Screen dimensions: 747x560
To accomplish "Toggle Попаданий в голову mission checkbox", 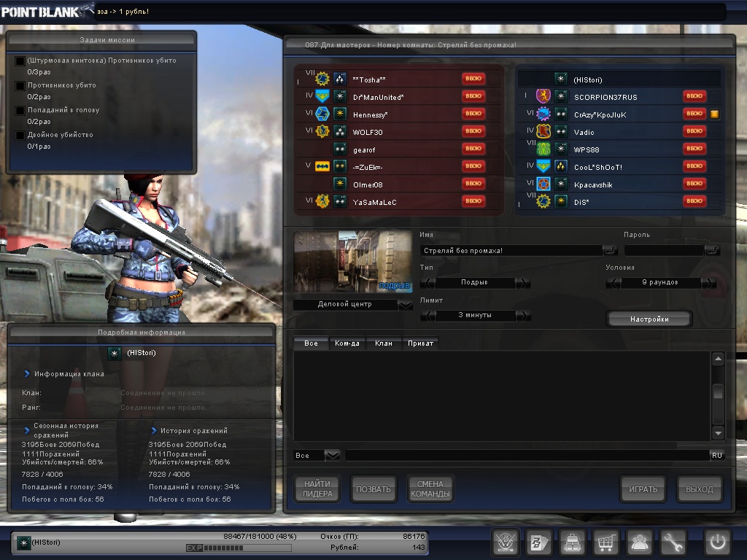I will (20, 111).
